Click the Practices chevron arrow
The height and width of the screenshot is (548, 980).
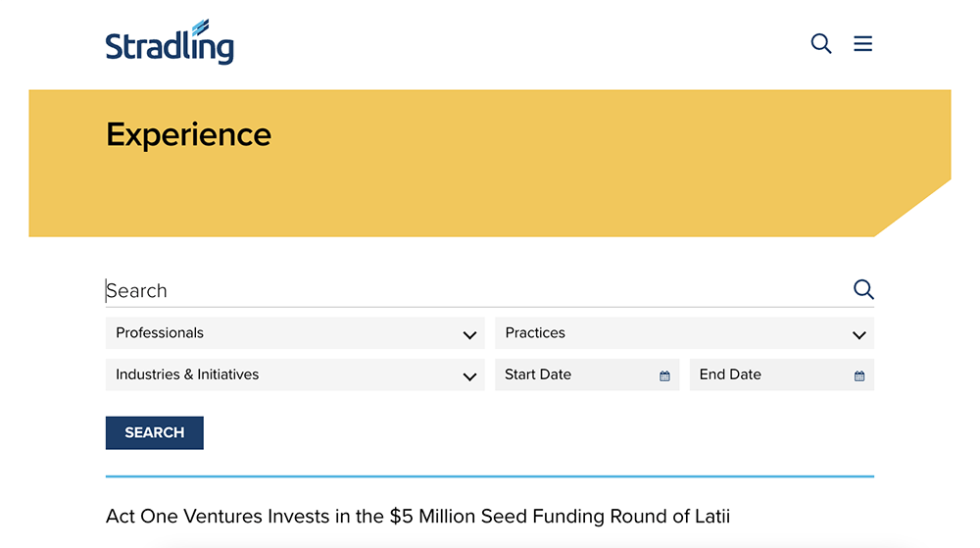click(x=859, y=335)
